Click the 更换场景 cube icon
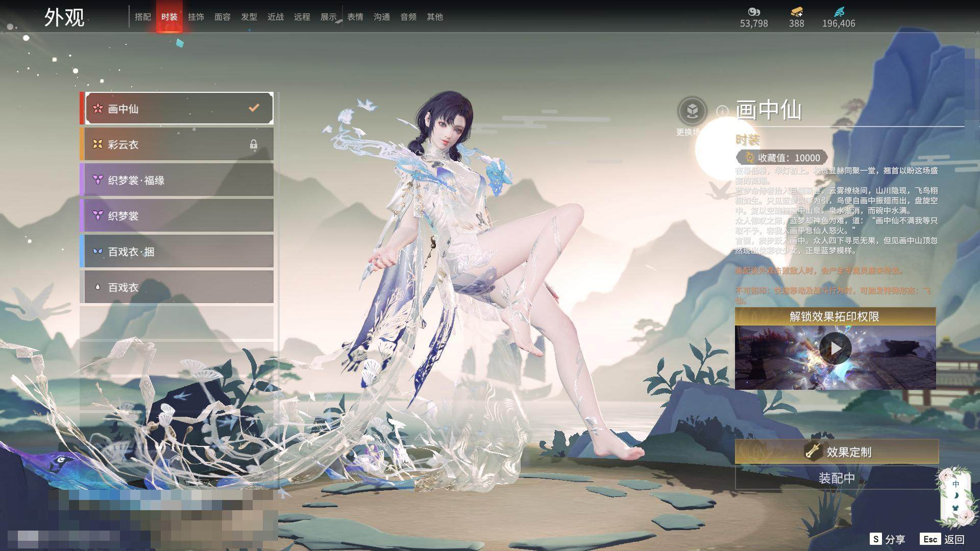The height and width of the screenshot is (551, 980). pyautogui.click(x=692, y=111)
